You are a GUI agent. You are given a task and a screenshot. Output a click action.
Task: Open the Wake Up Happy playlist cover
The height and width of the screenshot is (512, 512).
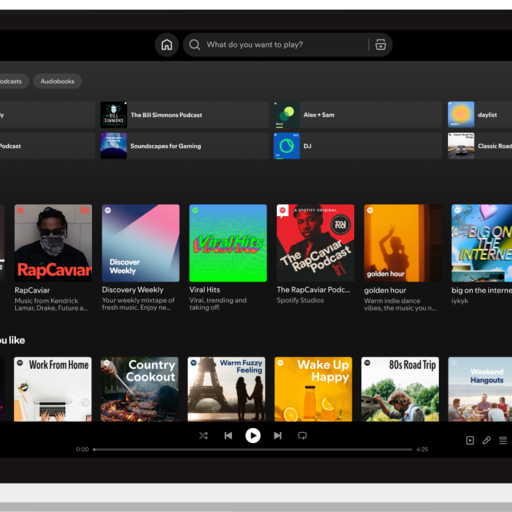pyautogui.click(x=313, y=389)
